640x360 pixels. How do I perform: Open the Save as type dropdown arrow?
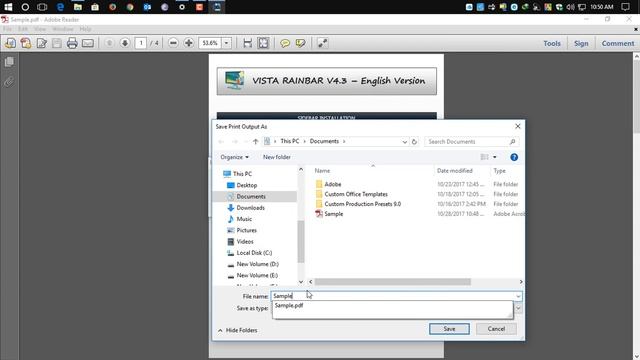click(x=518, y=308)
